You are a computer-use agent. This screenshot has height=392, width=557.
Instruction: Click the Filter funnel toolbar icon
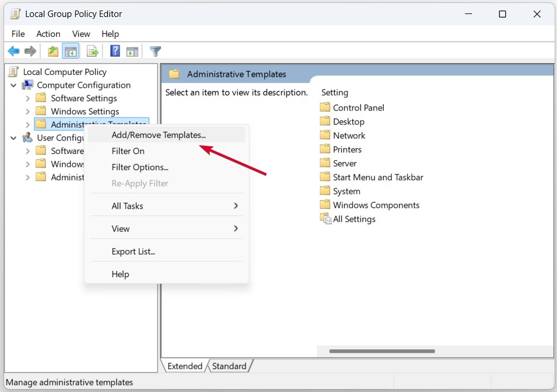(155, 51)
